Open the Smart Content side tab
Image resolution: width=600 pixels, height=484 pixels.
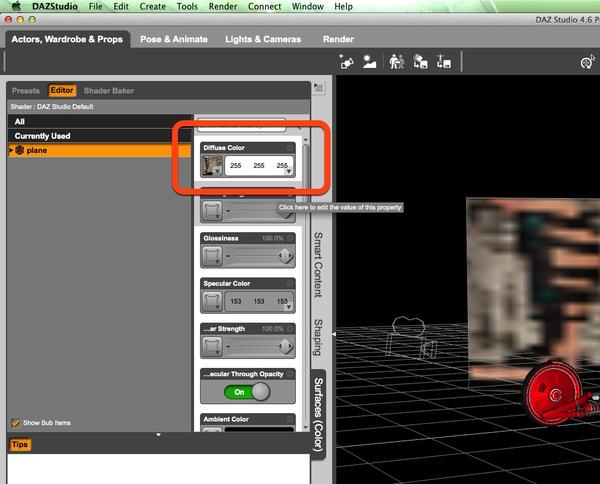coord(318,265)
